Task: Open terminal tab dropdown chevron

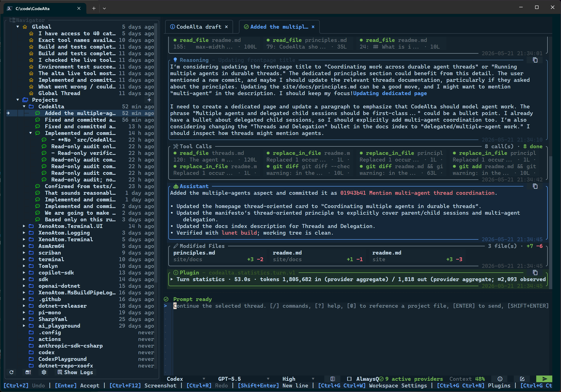Action: [x=104, y=8]
